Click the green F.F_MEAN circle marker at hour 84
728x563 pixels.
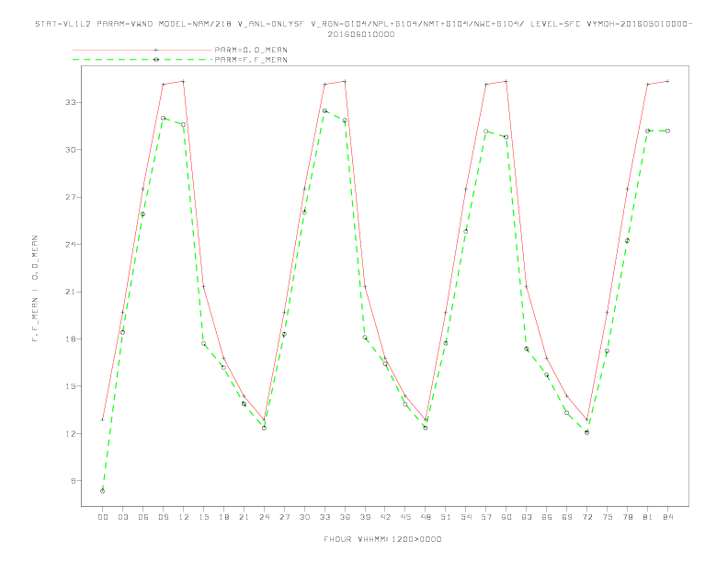[x=667, y=131]
